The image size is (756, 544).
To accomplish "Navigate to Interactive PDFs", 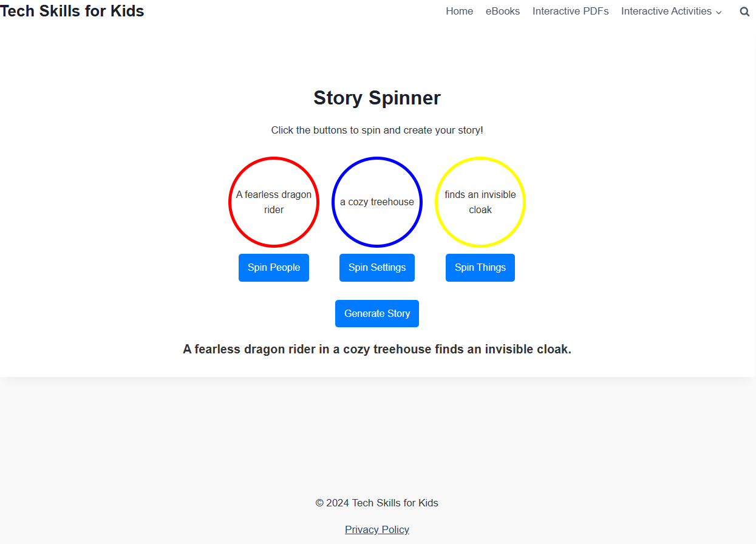I will point(570,11).
